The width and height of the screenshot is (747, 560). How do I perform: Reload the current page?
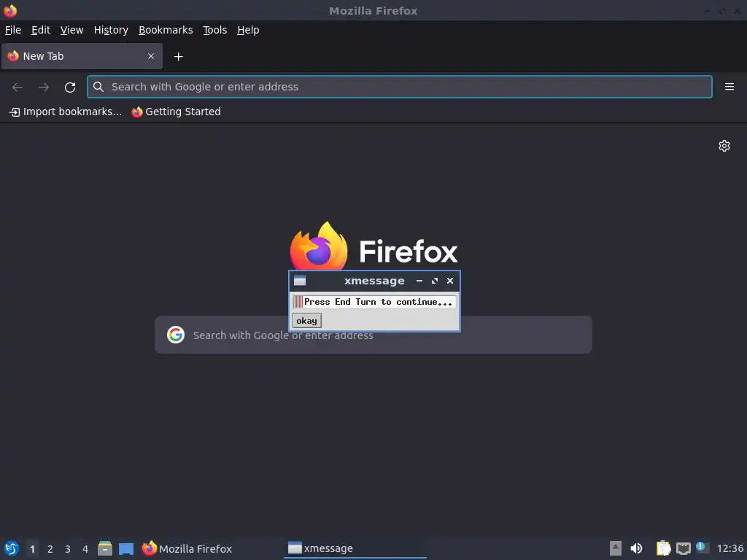coord(70,87)
